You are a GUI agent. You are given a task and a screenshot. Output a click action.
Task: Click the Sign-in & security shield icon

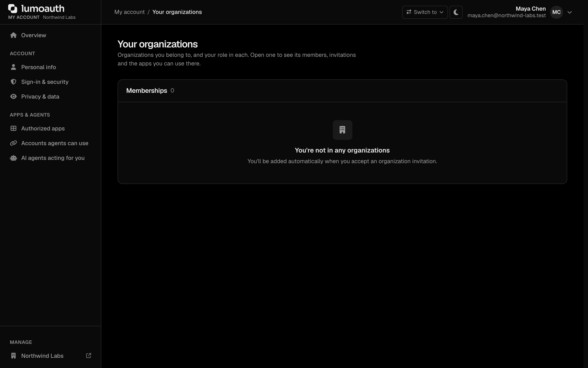pyautogui.click(x=13, y=82)
